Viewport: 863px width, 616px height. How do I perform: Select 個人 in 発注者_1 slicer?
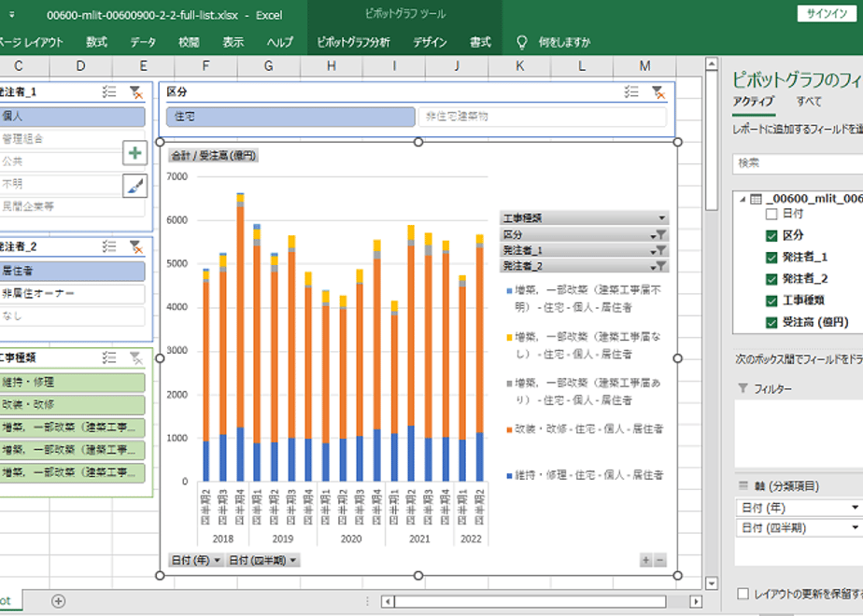pos(72,117)
